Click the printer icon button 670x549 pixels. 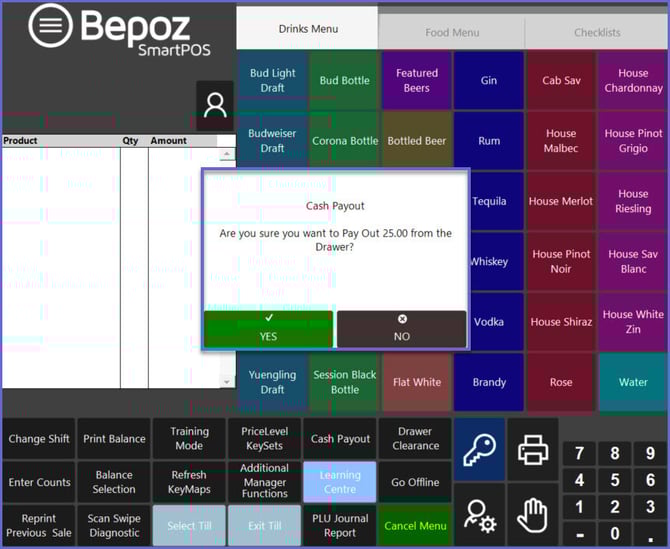tap(532, 450)
